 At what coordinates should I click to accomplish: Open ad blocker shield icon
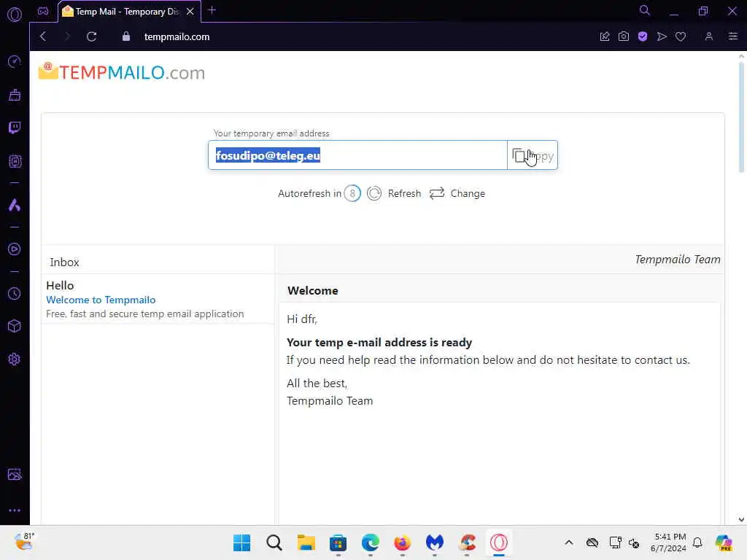pyautogui.click(x=643, y=36)
